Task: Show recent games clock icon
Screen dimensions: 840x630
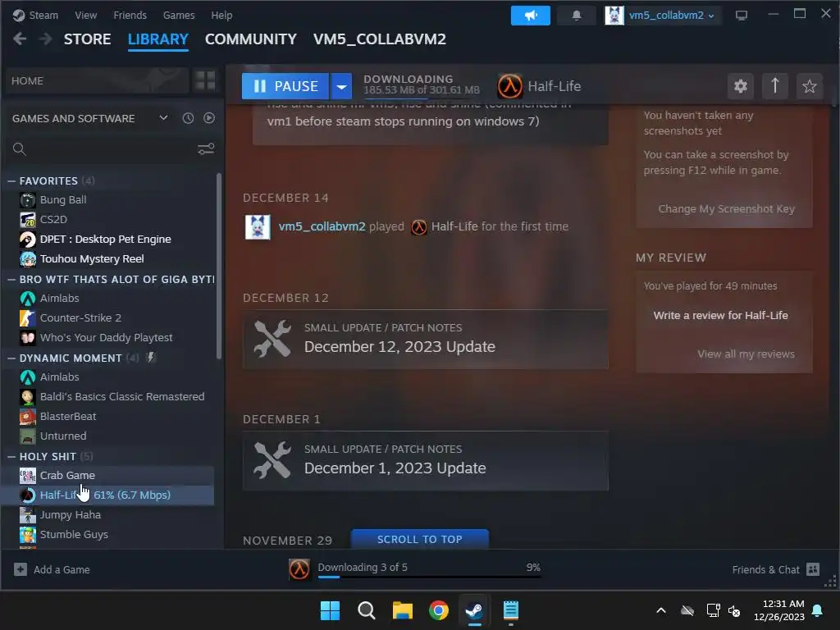Action: point(188,118)
